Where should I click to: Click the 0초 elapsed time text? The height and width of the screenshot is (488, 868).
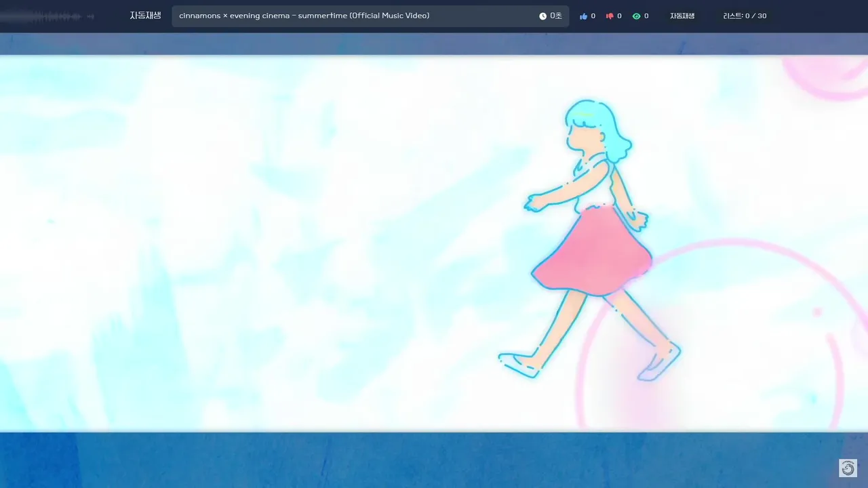[x=556, y=16]
